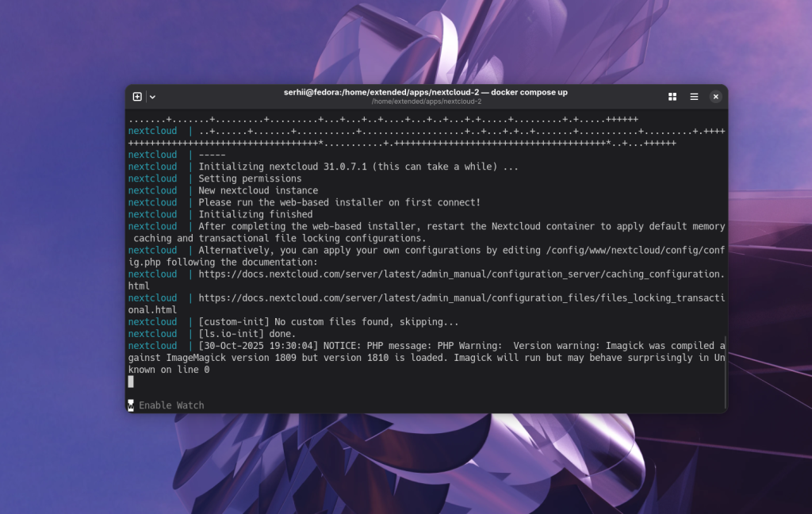Click the "New nextcloud instance" log line
812x514 pixels.
point(258,190)
